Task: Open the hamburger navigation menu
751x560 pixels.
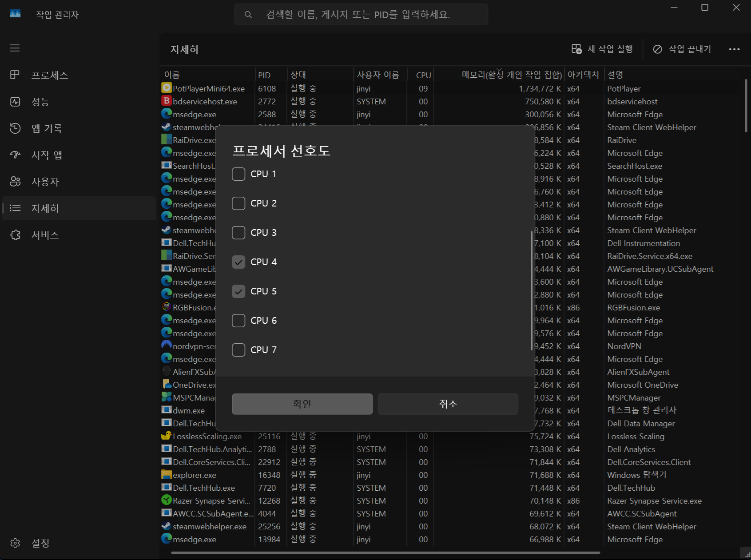Action: point(15,48)
